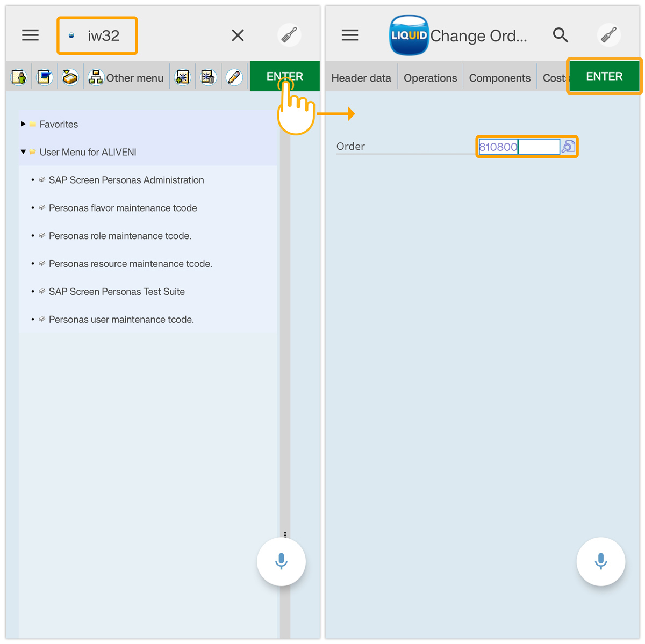
Task: Open Personas resource maintenance tcode
Action: coord(131,264)
